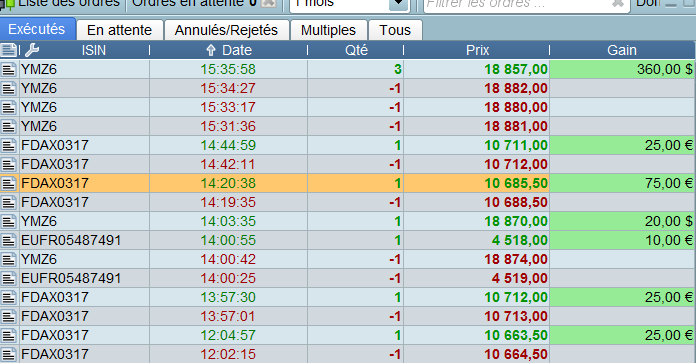
Task: Sort by the Gain column header
Action: tap(622, 50)
